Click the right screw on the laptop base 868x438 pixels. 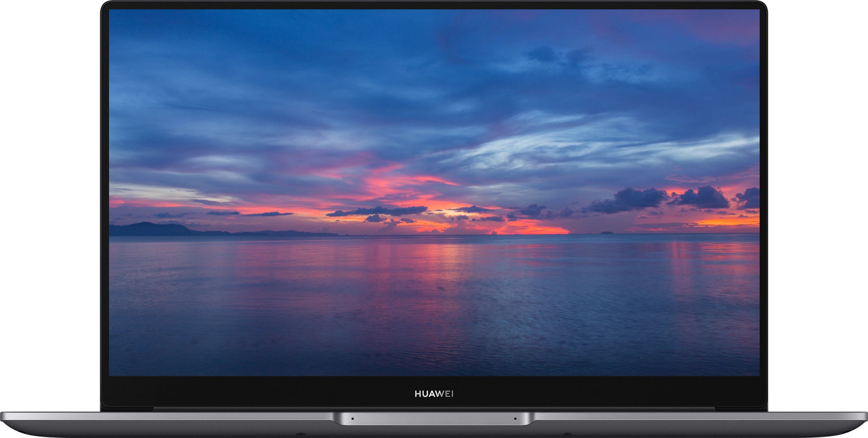[567, 434]
